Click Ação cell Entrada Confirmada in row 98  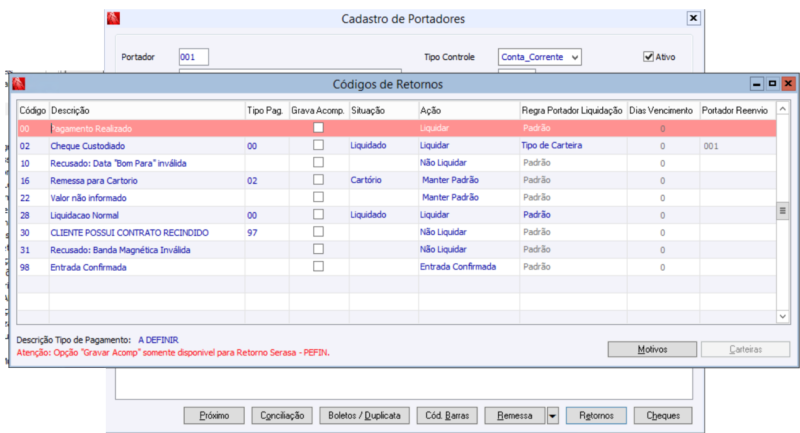pyautogui.click(x=469, y=267)
